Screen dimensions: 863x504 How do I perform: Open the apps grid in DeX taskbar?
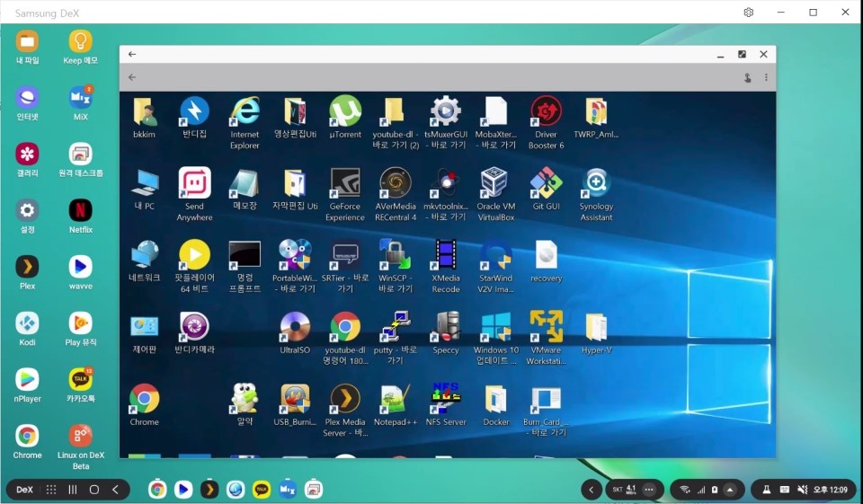(51, 489)
